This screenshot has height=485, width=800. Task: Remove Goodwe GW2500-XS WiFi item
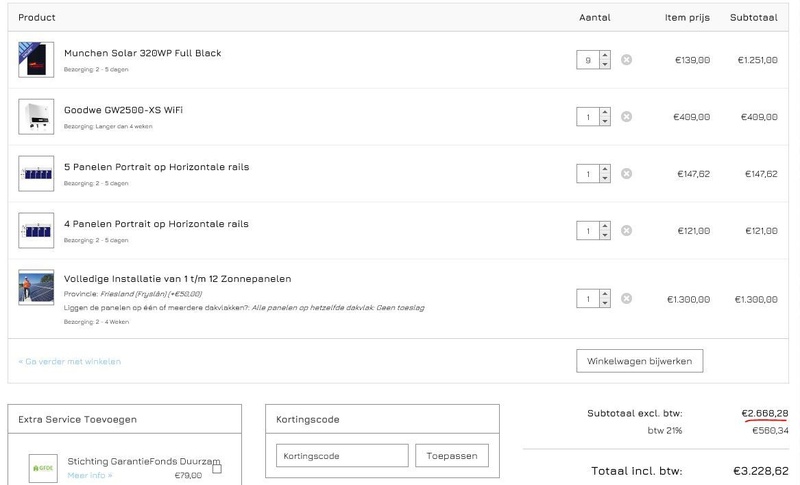click(626, 117)
